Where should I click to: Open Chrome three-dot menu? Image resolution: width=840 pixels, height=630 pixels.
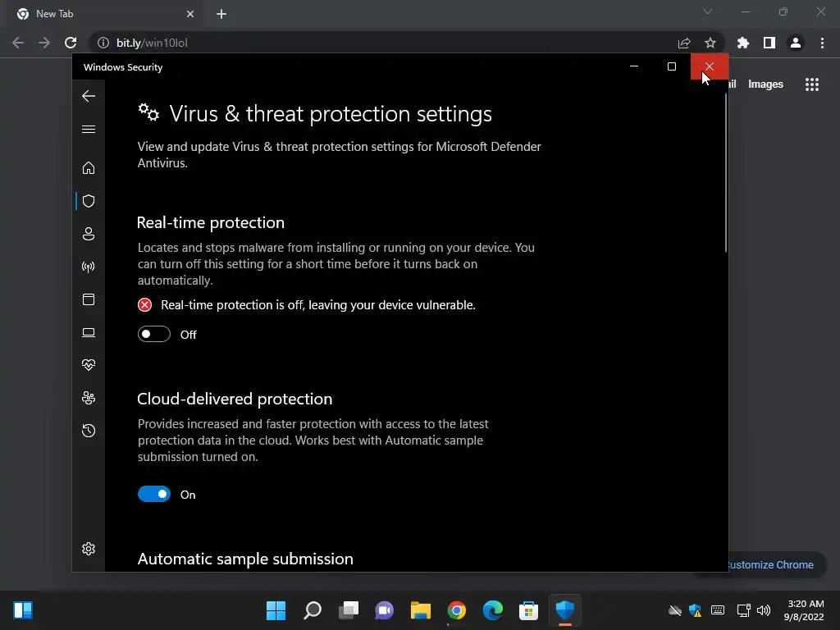point(822,43)
